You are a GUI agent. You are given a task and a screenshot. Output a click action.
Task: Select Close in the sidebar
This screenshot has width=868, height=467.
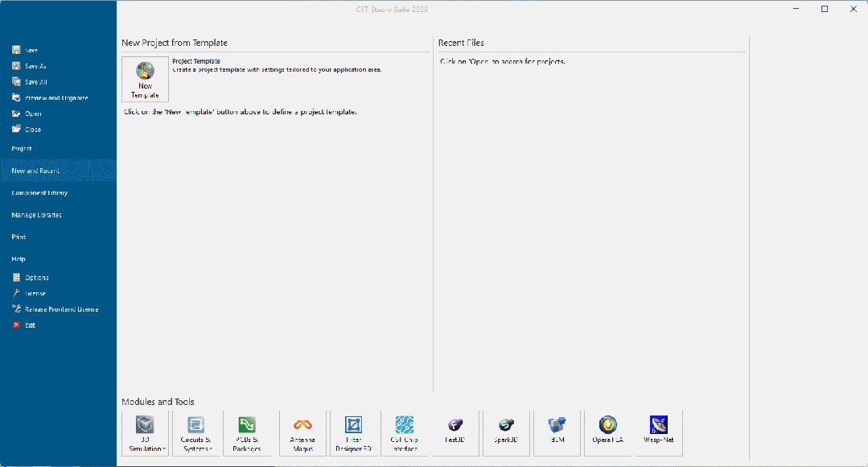[x=27, y=130]
